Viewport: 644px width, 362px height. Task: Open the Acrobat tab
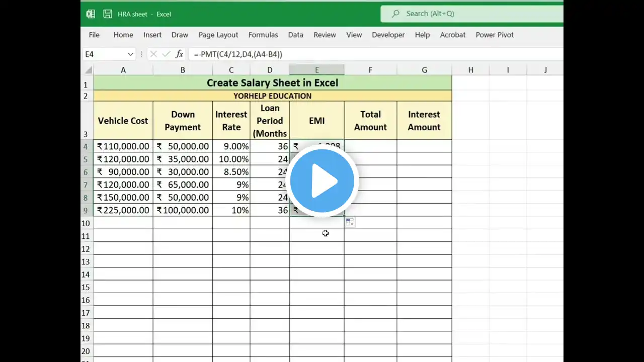[x=453, y=35]
